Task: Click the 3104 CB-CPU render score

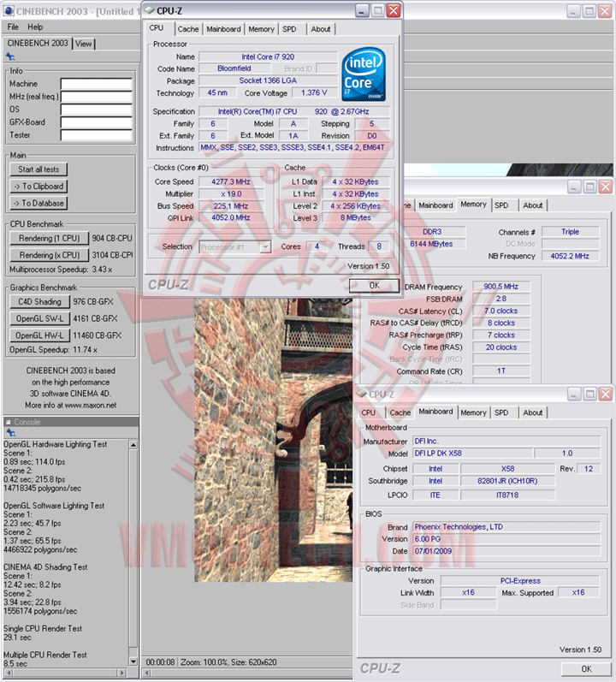Action: (x=112, y=255)
